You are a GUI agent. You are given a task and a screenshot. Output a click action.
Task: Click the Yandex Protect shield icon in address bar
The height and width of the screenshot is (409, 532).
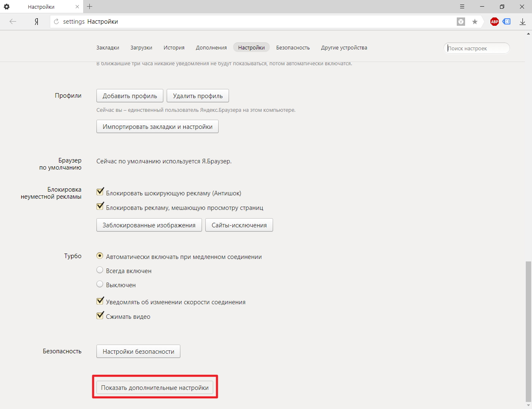coord(461,22)
